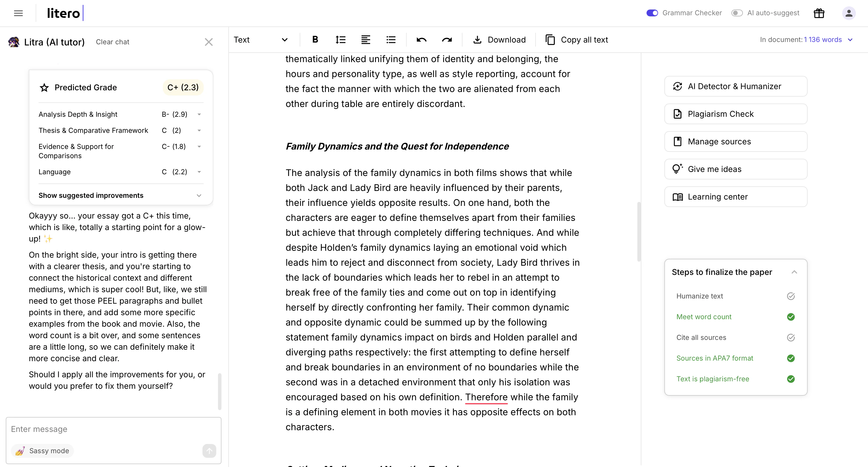Viewport: 868px width, 467px height.
Task: Open the line spacing options
Action: click(340, 39)
